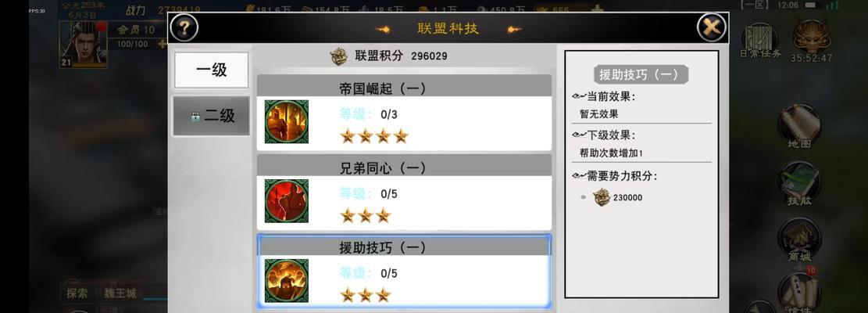Select the 兄弟同心（一）header row
Viewport: 868px width, 313px height.
tap(404, 166)
